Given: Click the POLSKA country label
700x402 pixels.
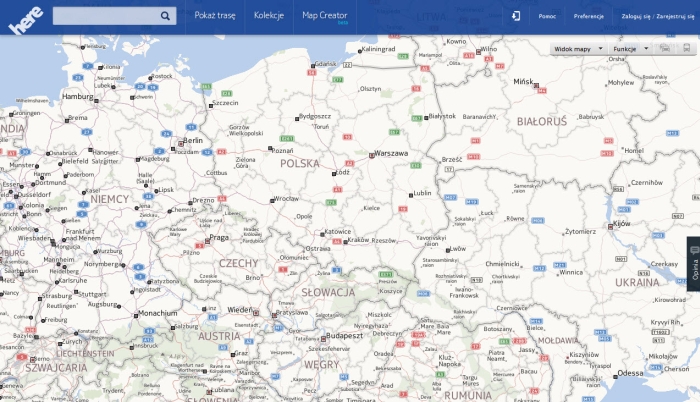Looking at the screenshot, I should click(300, 163).
